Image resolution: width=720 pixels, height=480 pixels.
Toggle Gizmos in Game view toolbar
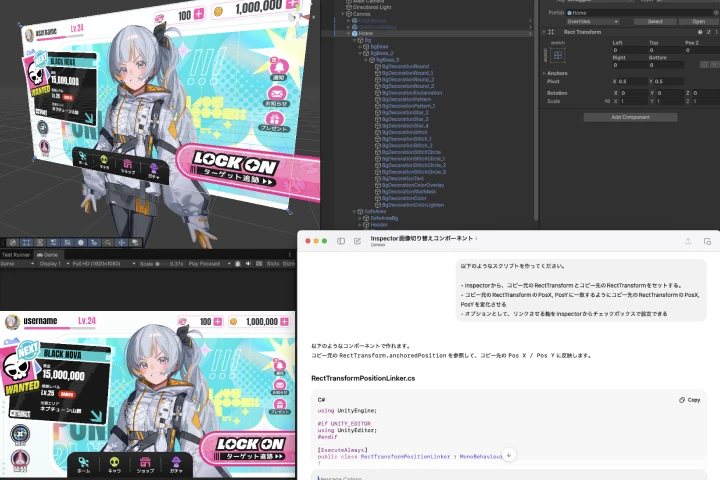[x=289, y=264]
